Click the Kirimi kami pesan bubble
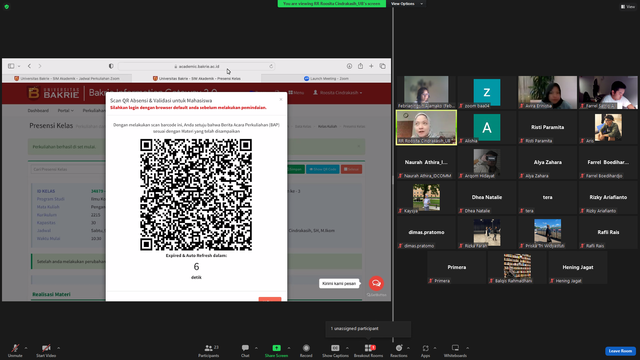640x360 pixels. tap(339, 283)
